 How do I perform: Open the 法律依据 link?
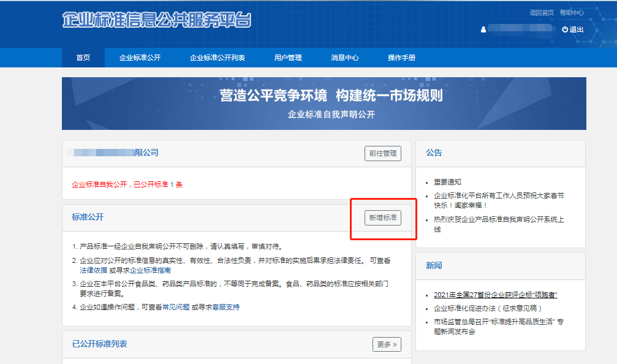click(x=93, y=270)
